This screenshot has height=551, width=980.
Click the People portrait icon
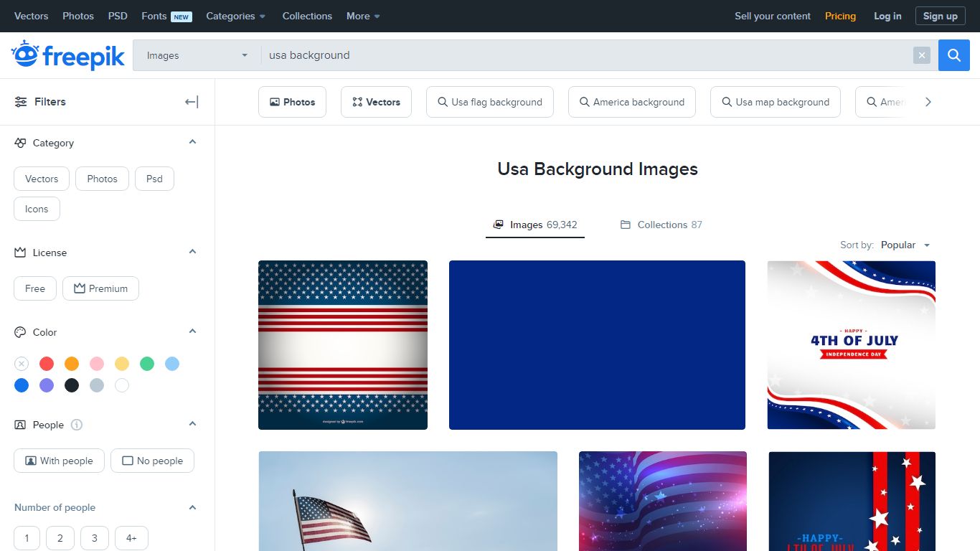coord(20,425)
